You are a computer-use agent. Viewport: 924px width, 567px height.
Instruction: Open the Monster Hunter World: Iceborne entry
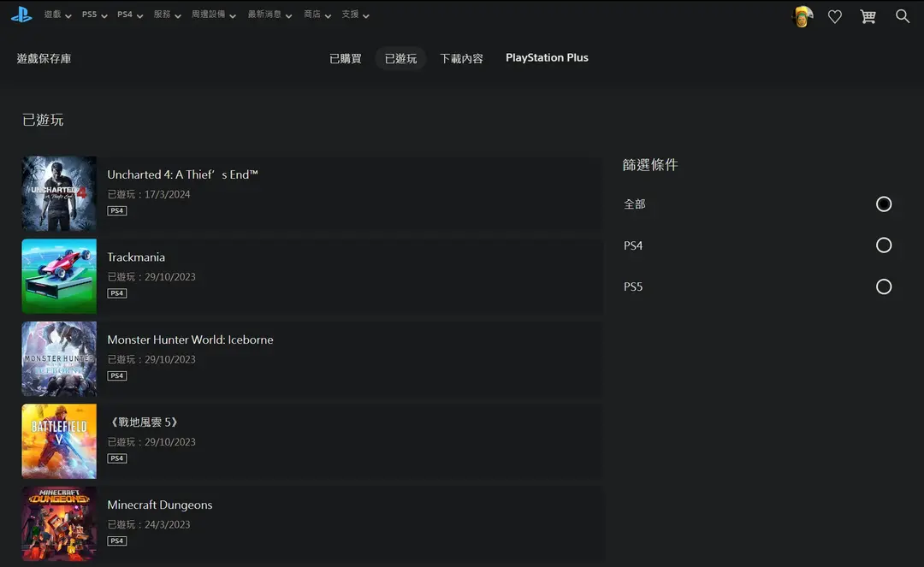190,340
